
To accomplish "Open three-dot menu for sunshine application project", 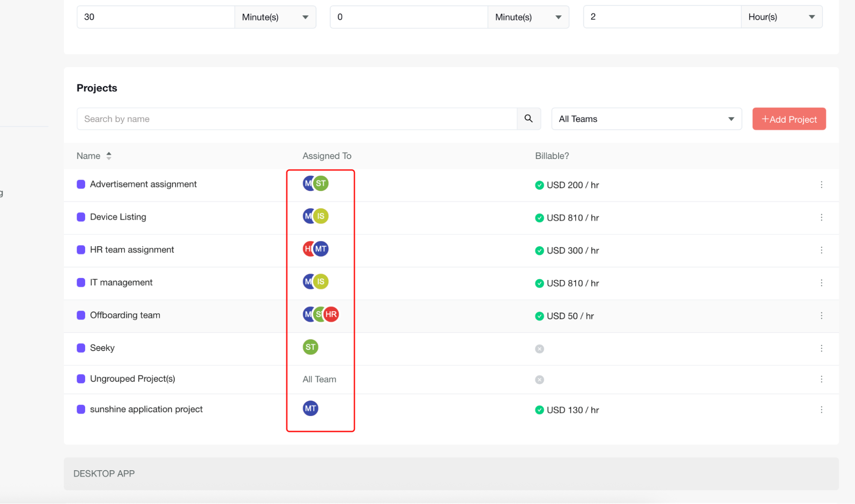I will pos(821,410).
